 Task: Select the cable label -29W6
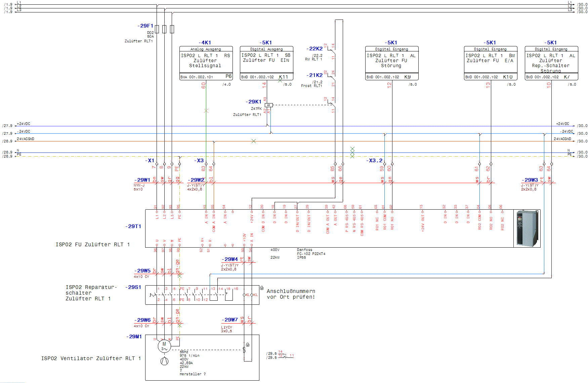pos(142,320)
